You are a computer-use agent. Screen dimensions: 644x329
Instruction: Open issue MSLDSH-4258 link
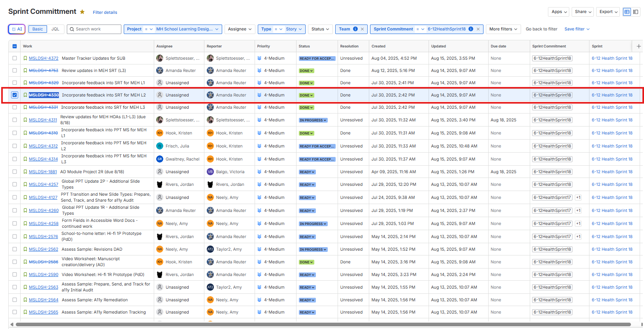pyautogui.click(x=43, y=223)
